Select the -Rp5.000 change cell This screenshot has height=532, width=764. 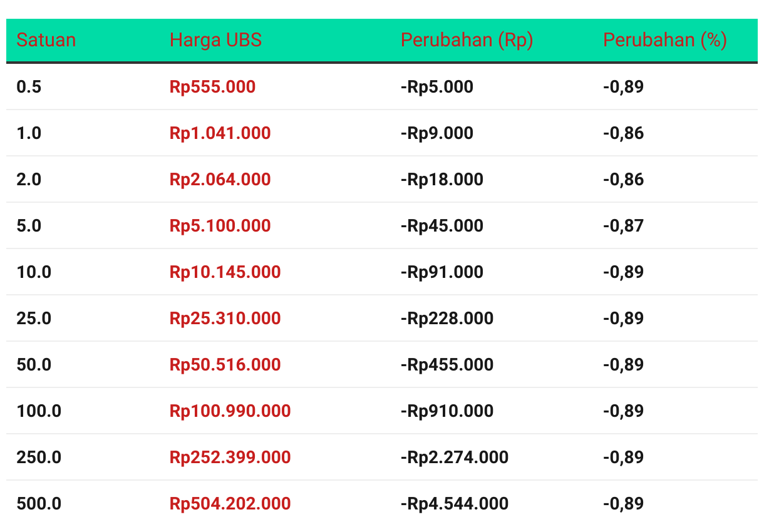(437, 86)
